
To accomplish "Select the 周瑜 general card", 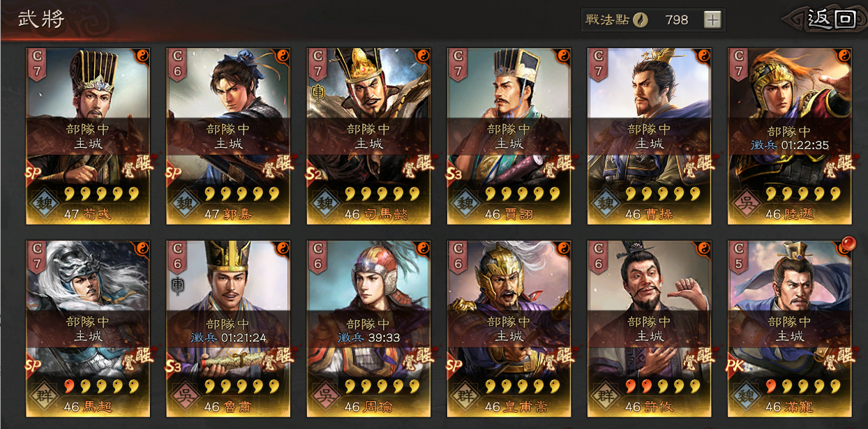I will [x=369, y=329].
